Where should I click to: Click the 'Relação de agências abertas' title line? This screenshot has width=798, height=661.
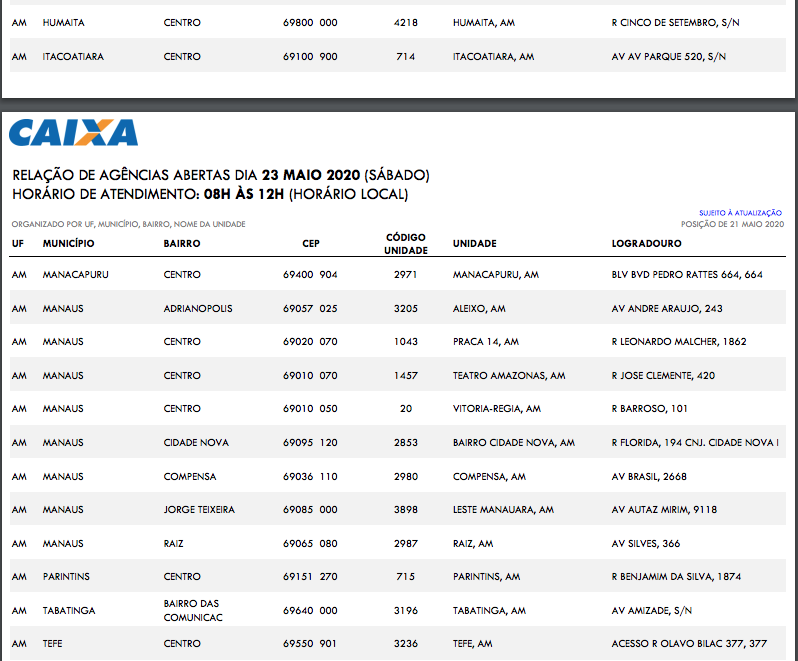[221, 175]
